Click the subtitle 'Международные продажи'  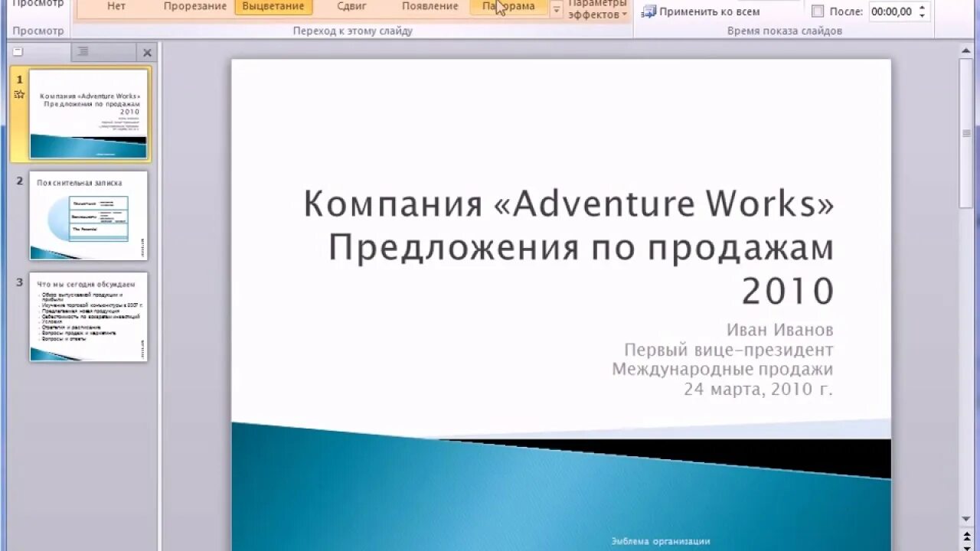point(723,370)
